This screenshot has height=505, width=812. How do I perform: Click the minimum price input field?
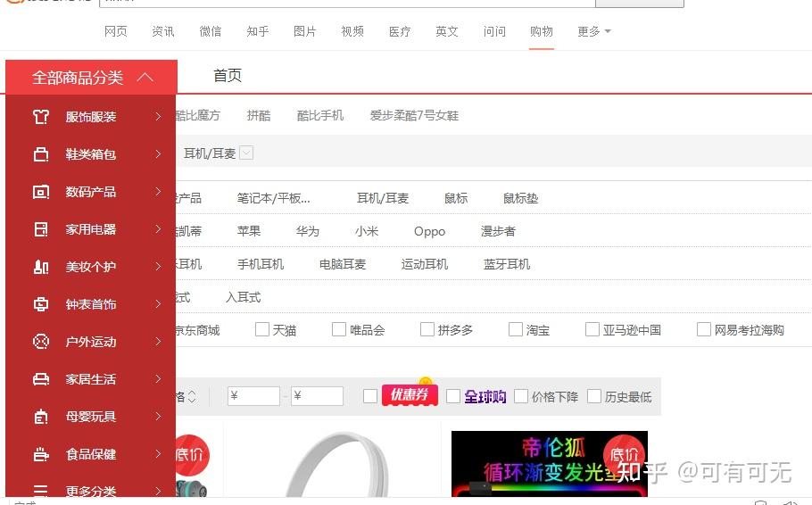point(253,396)
